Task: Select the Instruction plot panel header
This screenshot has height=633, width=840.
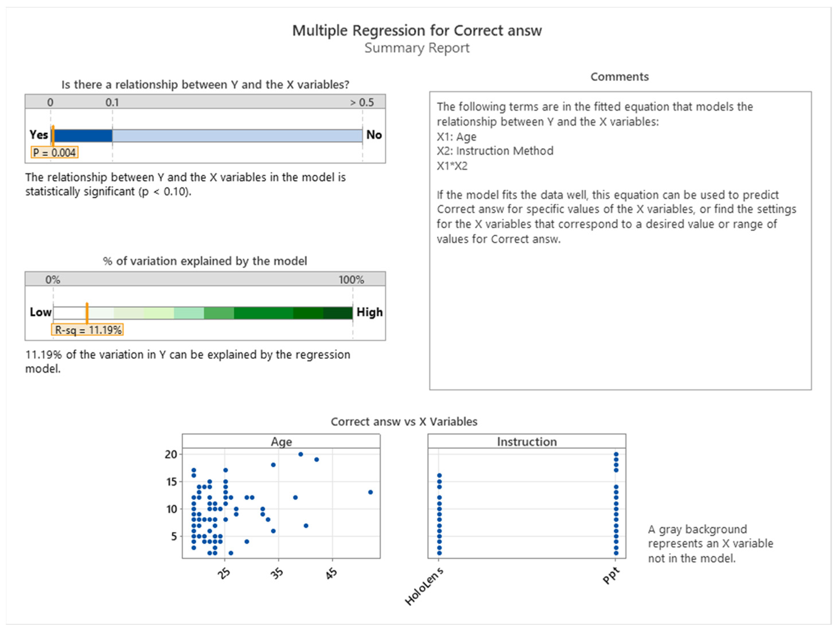Action: coord(527,441)
